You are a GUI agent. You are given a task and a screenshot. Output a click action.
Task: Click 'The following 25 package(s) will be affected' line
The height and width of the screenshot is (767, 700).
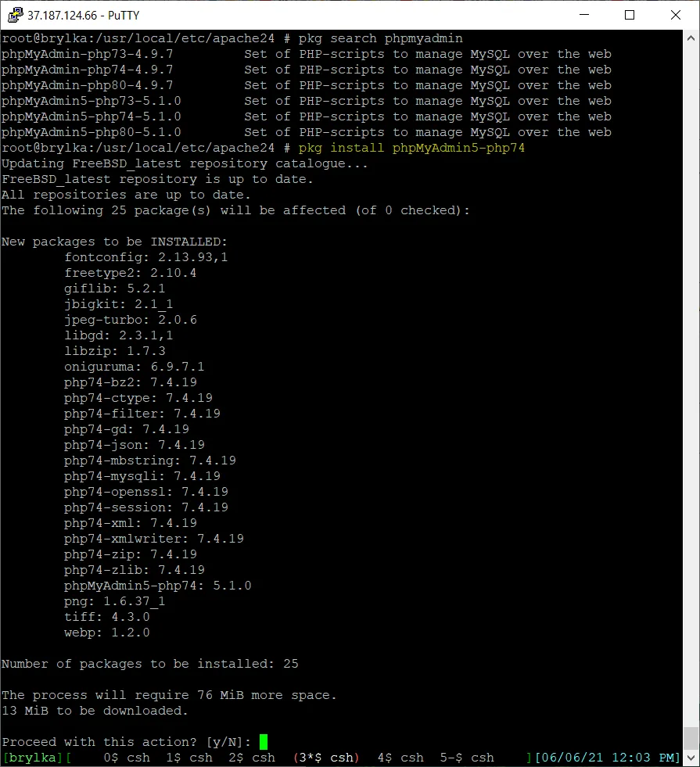(x=235, y=210)
